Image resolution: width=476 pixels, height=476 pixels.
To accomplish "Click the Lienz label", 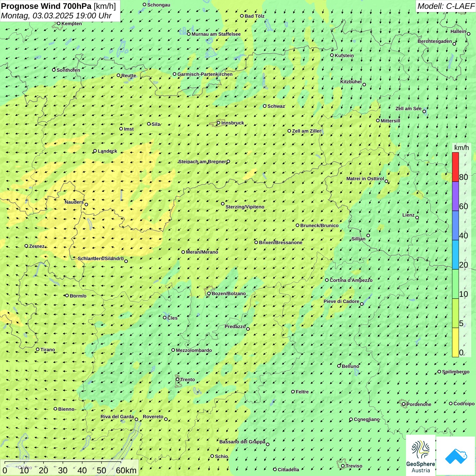I will [408, 215].
